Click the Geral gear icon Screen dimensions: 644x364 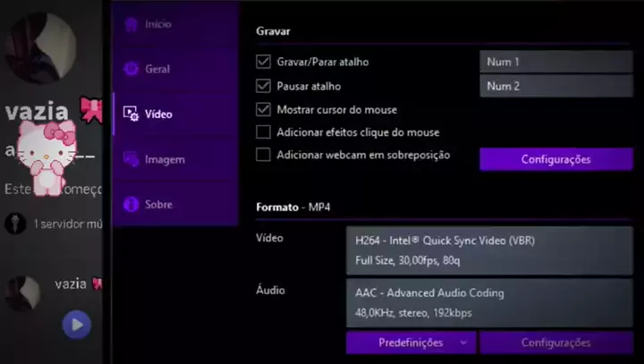[x=131, y=69]
